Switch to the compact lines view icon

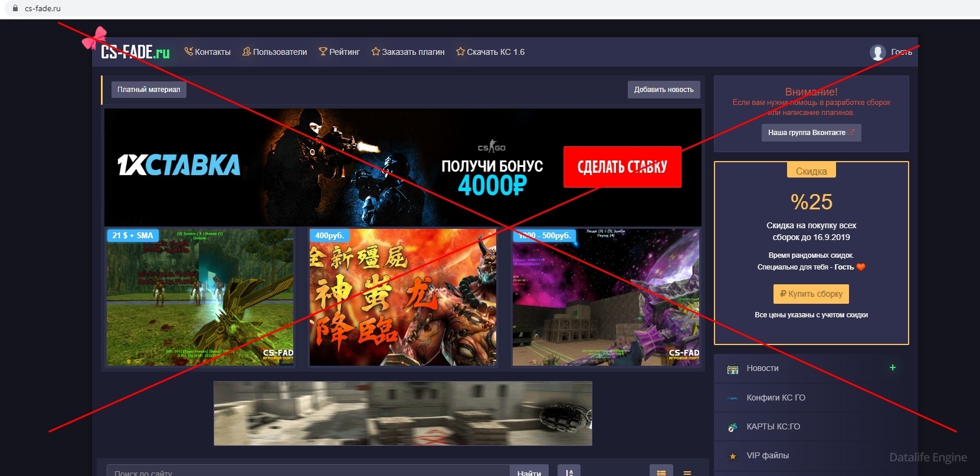point(687,472)
